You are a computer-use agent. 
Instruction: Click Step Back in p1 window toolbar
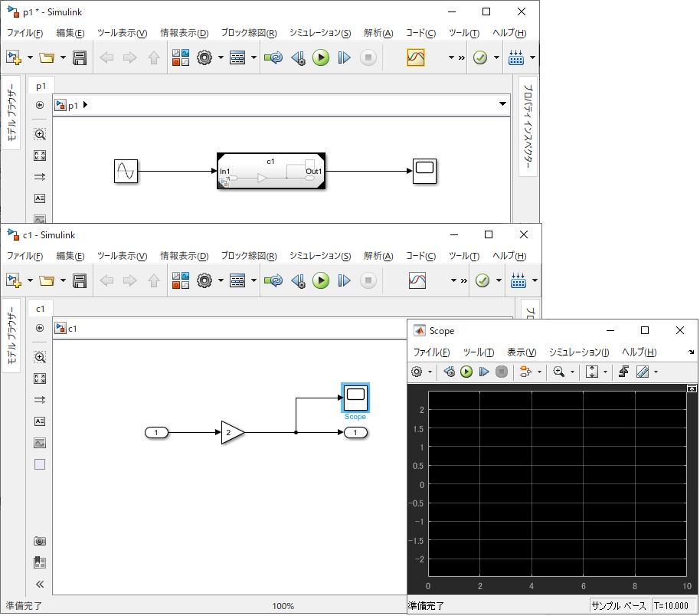[298, 57]
